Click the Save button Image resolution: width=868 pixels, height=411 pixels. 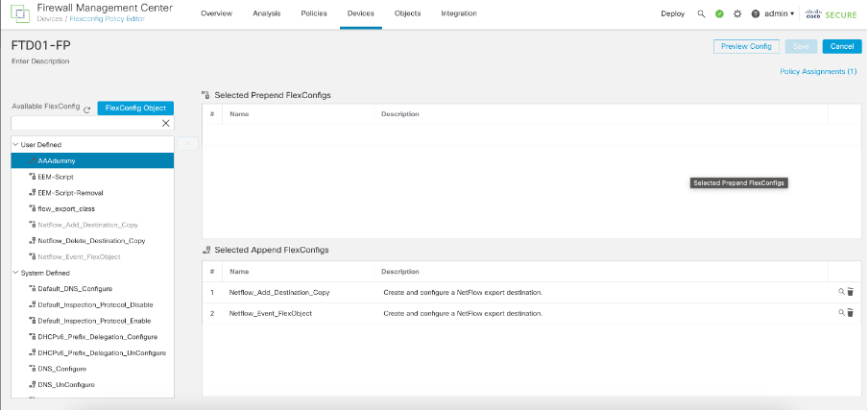pyautogui.click(x=801, y=46)
